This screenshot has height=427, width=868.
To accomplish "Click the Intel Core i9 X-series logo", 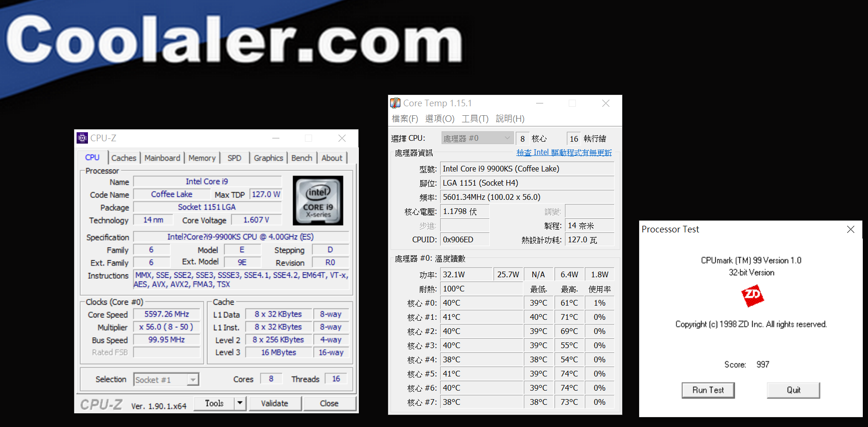I will (318, 200).
